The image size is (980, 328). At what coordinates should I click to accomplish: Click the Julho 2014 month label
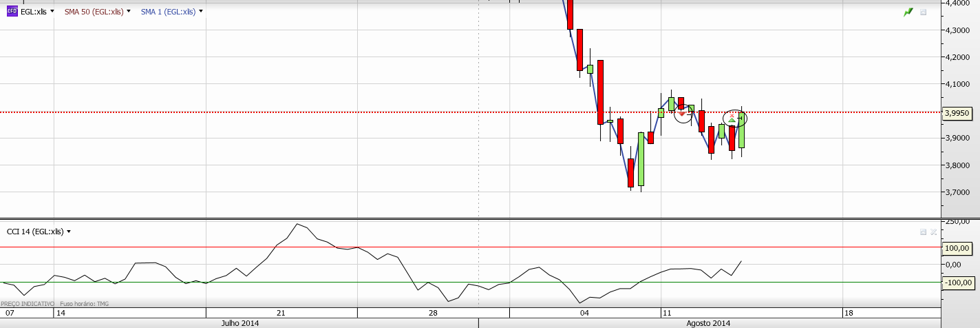[x=240, y=322]
